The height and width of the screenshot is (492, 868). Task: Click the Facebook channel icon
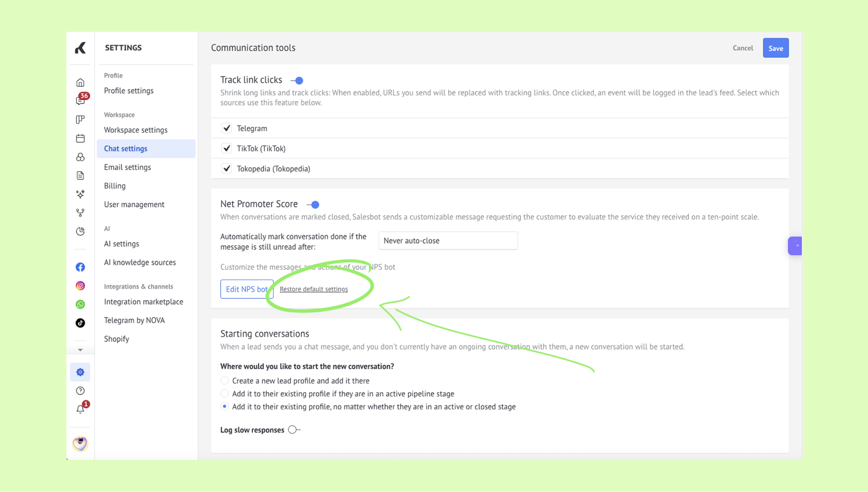(80, 267)
